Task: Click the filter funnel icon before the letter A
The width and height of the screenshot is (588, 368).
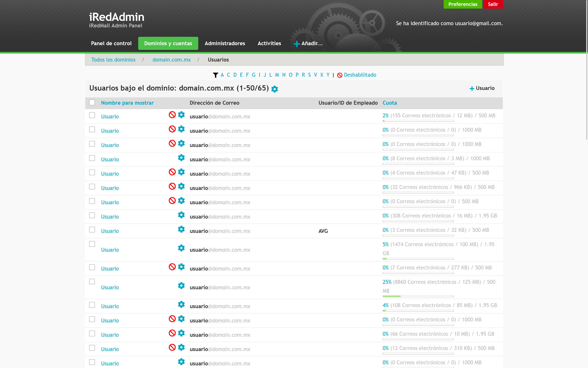Action: [x=215, y=75]
